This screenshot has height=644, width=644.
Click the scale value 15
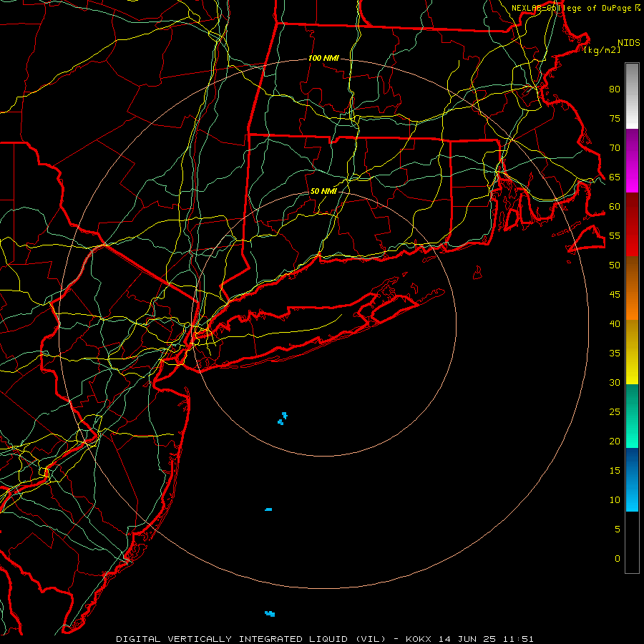(x=615, y=471)
